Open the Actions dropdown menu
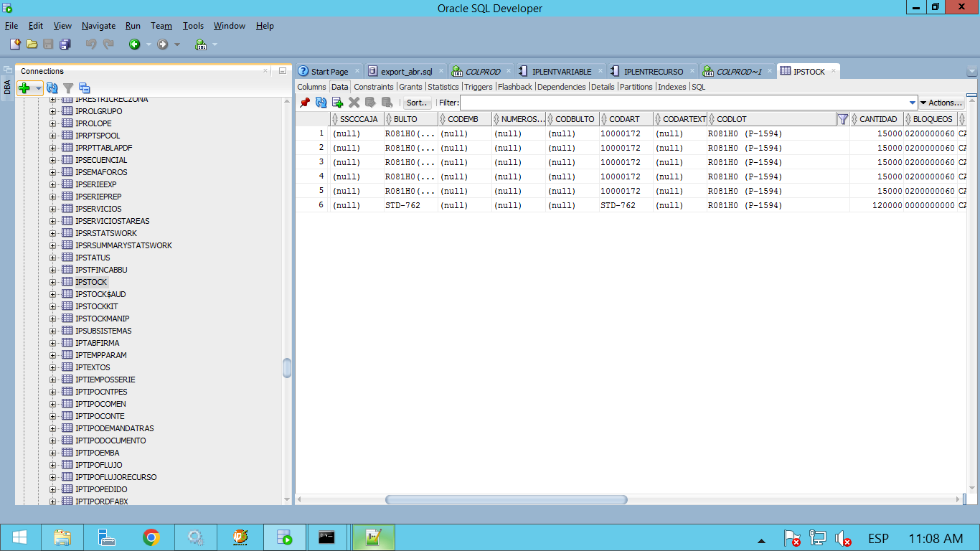Viewport: 980px width, 551px height. click(x=942, y=103)
